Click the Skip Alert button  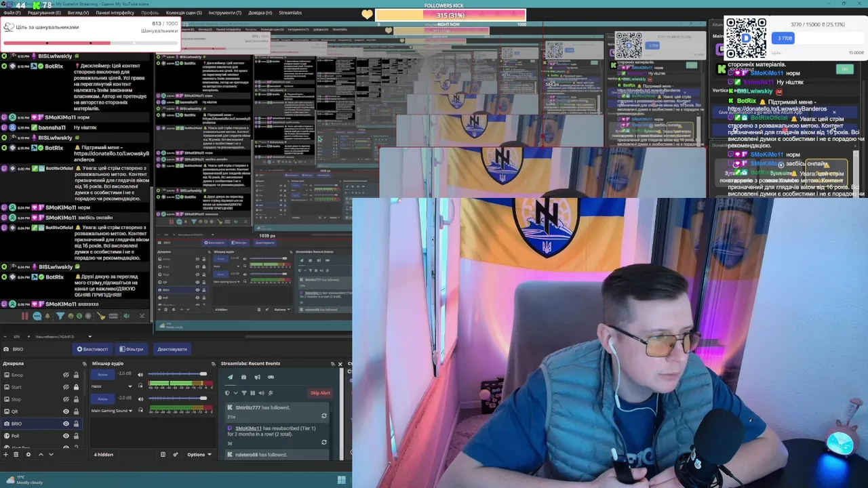tap(320, 393)
